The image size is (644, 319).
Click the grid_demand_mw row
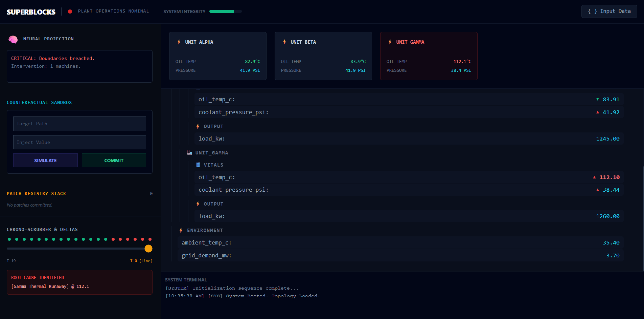(400, 255)
